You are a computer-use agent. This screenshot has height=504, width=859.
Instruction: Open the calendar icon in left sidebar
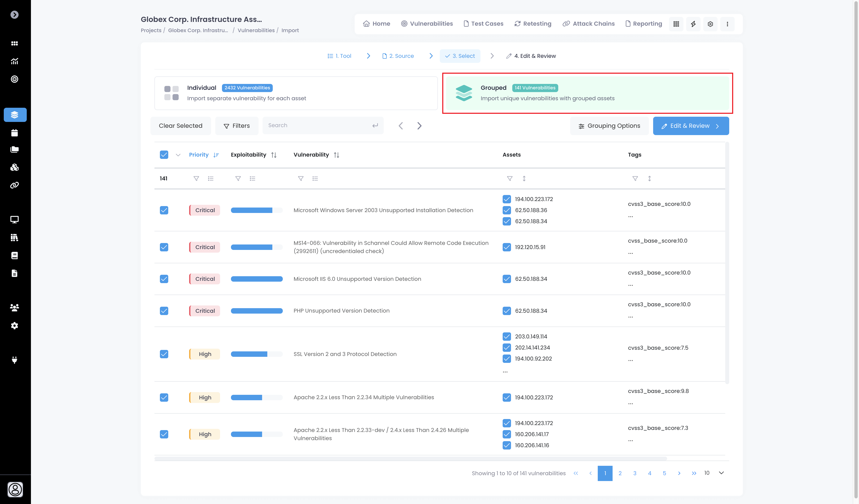pyautogui.click(x=14, y=133)
